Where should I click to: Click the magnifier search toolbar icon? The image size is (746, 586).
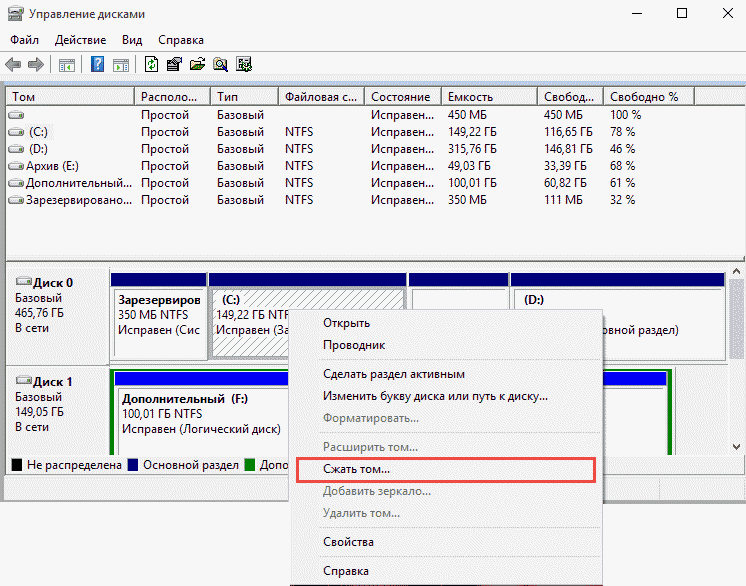[220, 65]
